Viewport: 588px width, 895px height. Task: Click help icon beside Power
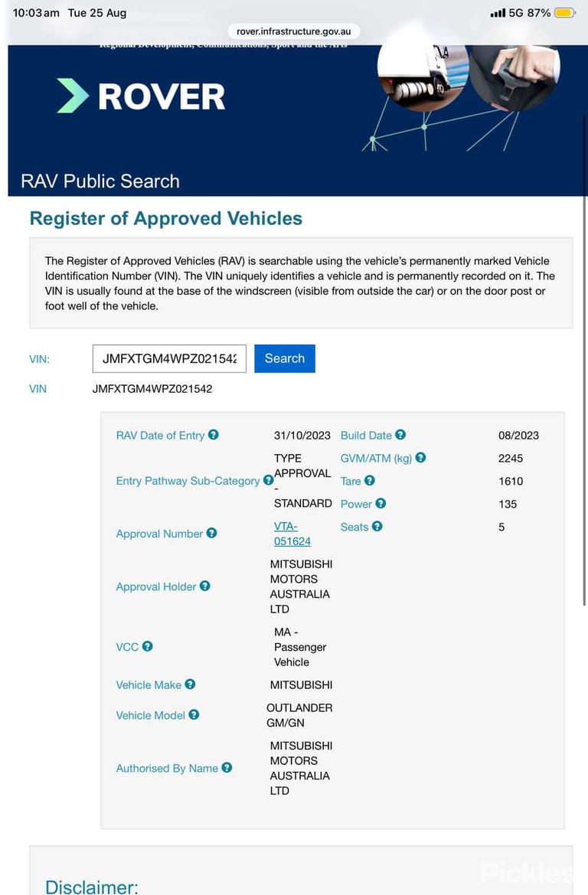click(x=381, y=503)
